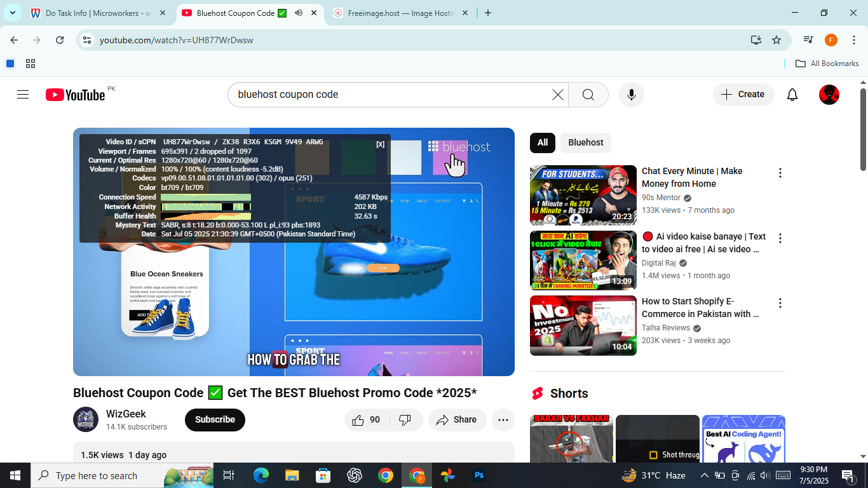Expand the description box with 1.5K views
The image size is (868, 488).
(294, 452)
